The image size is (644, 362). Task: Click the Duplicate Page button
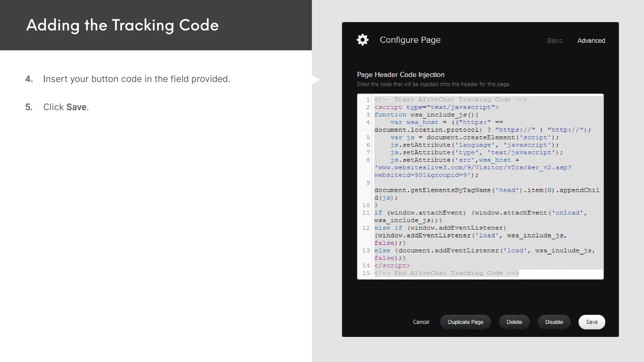pos(465,322)
